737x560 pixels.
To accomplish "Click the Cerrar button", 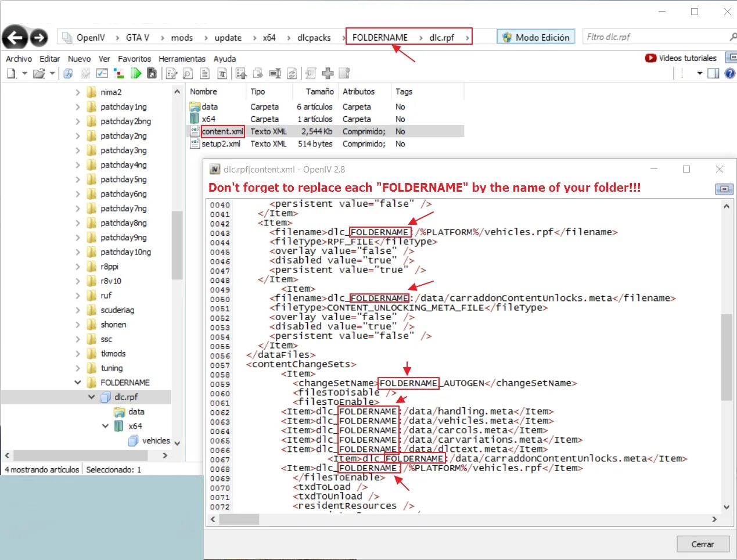I will click(x=702, y=544).
